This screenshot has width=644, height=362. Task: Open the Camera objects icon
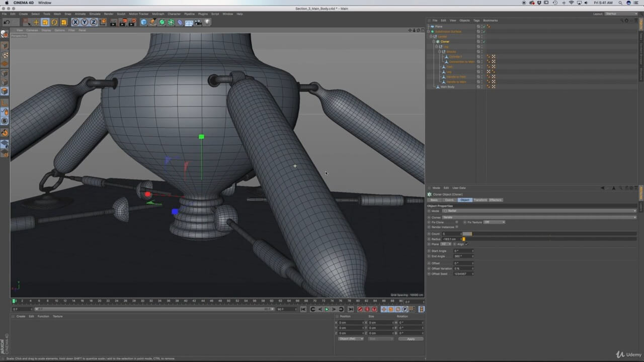(x=198, y=22)
